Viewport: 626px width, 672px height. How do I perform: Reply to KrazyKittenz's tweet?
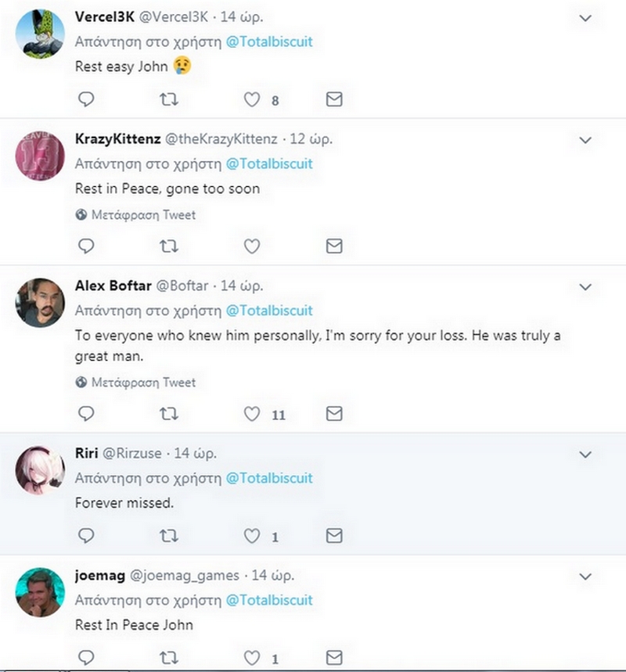[x=87, y=246]
